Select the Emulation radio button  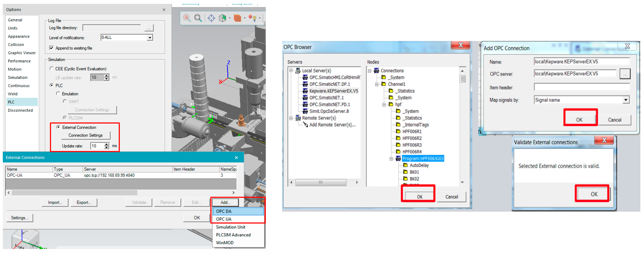[58, 94]
